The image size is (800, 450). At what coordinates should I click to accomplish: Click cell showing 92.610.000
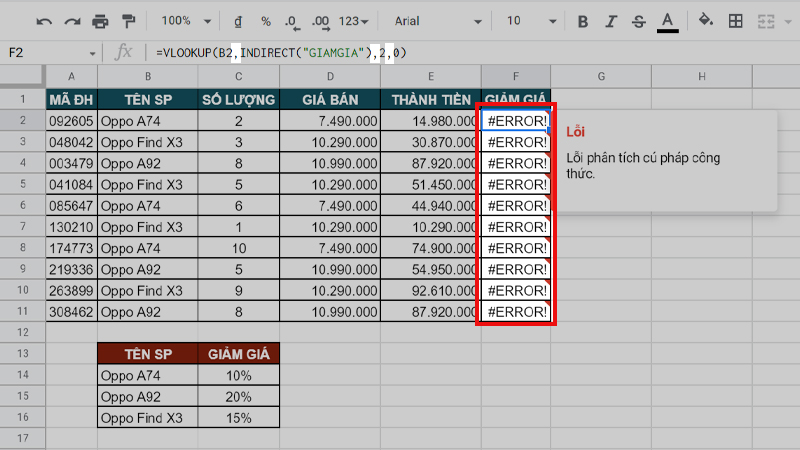pyautogui.click(x=431, y=291)
